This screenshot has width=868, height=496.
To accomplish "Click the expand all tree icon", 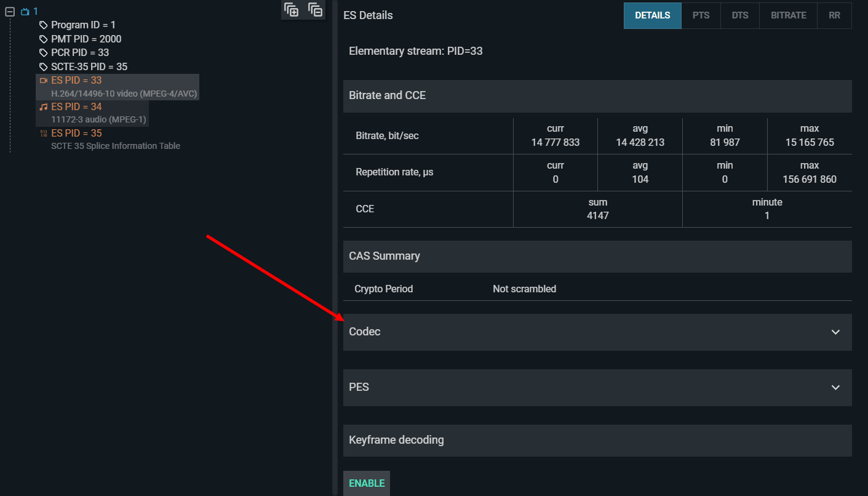I will [x=292, y=10].
